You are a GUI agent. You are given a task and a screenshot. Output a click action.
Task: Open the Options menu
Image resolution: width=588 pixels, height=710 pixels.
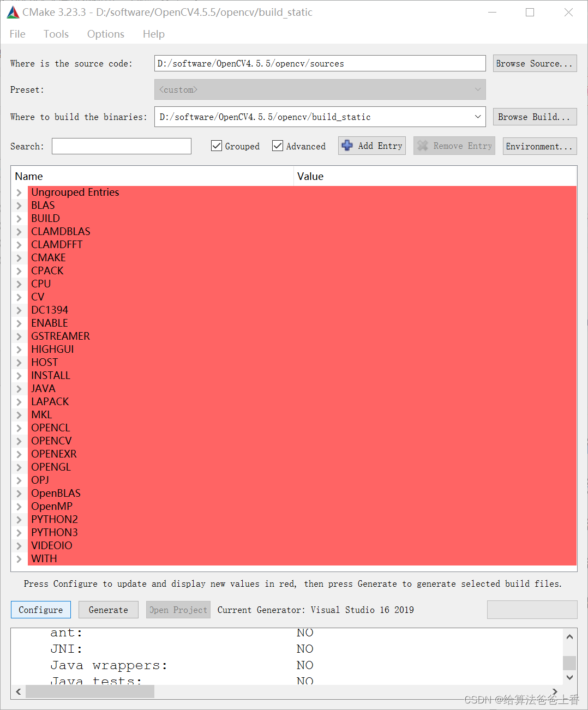click(106, 34)
